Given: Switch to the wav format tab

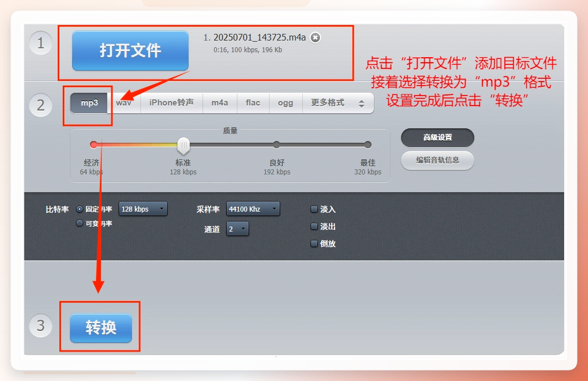Looking at the screenshot, I should pos(124,103).
